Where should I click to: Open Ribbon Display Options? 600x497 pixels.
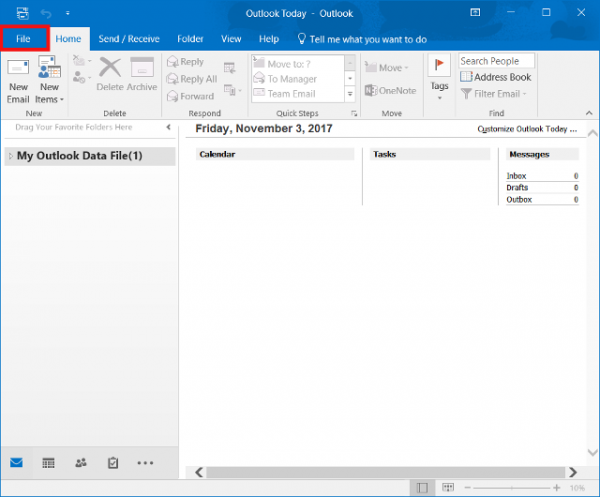[475, 13]
